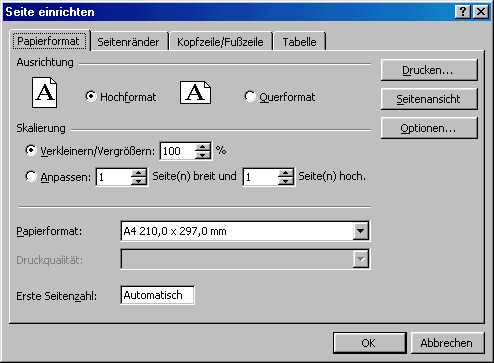Click the landscape page orientation icon
The height and width of the screenshot is (363, 494).
[x=195, y=92]
